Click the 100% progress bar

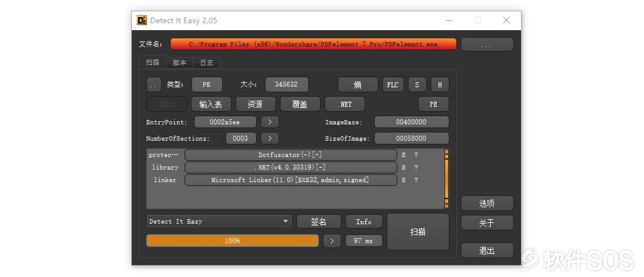[232, 241]
